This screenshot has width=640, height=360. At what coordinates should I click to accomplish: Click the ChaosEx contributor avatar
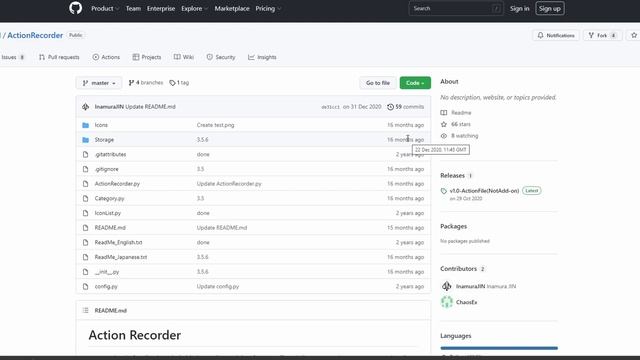447,302
